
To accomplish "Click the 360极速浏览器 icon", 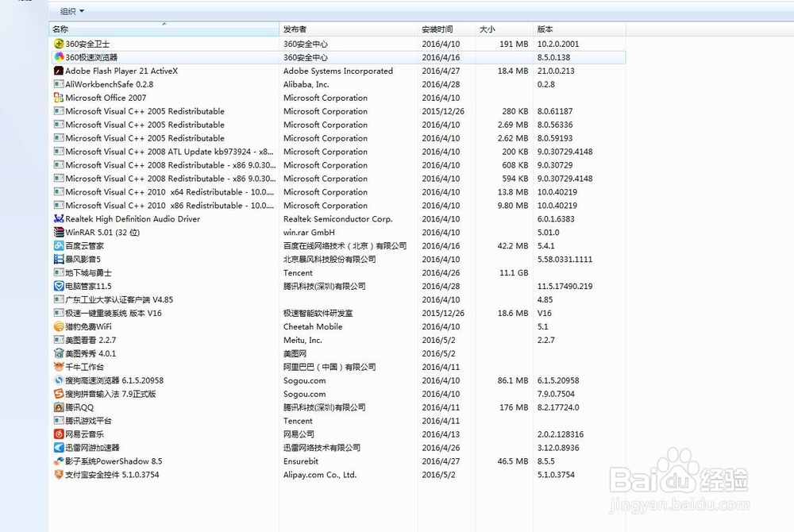I will pyautogui.click(x=59, y=57).
